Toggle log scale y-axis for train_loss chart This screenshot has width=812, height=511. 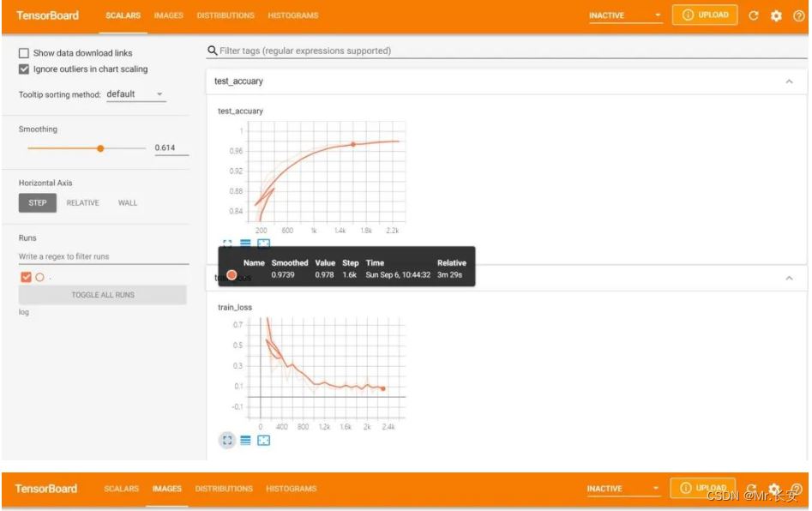click(245, 440)
